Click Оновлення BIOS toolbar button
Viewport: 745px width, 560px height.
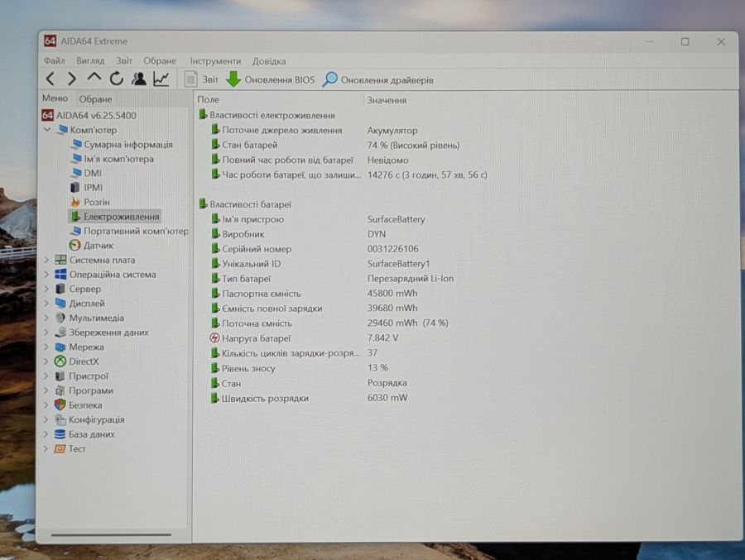pos(270,79)
